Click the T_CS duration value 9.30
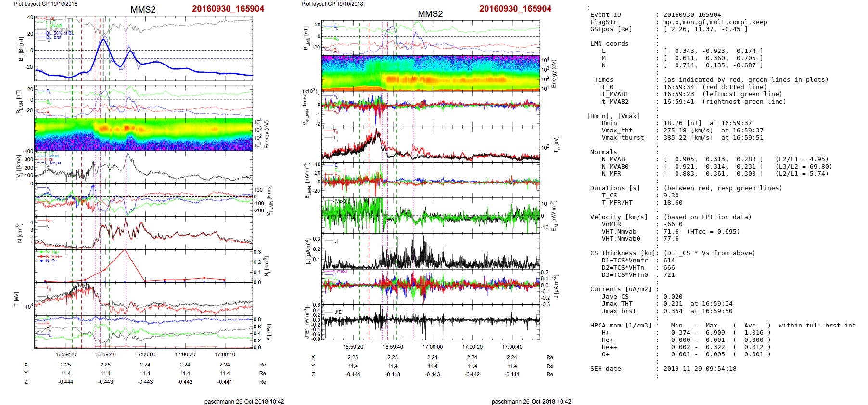The width and height of the screenshot is (868, 405). (x=671, y=196)
